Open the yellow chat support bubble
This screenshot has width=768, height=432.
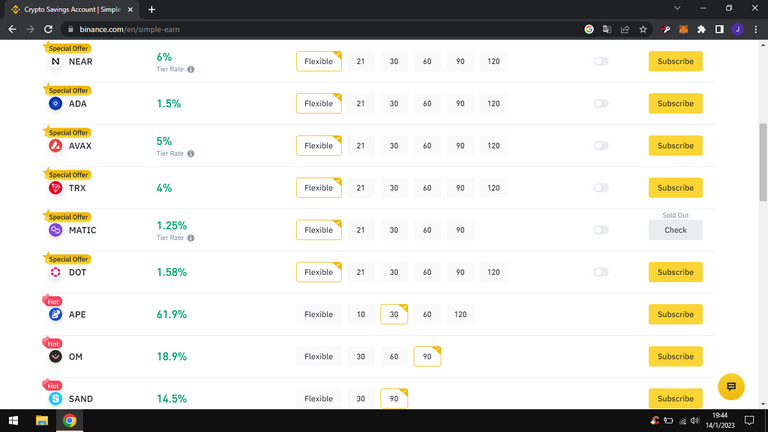tap(731, 386)
